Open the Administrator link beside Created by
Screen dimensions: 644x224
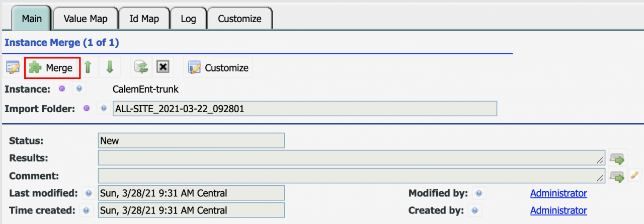pos(558,210)
